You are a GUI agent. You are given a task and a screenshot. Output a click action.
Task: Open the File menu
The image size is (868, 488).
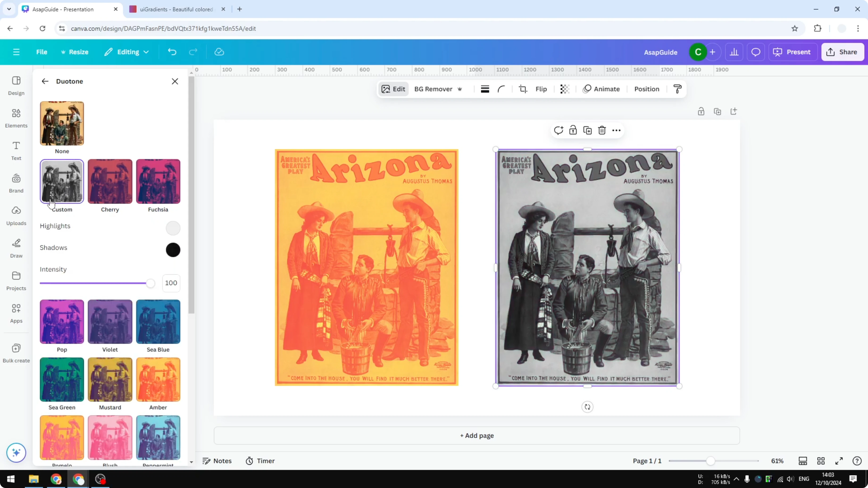click(x=42, y=52)
